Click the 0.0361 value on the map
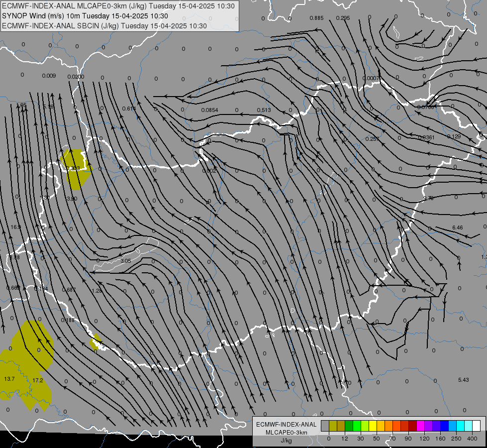Image resolution: width=487 pixels, height=448 pixels. 426,137
